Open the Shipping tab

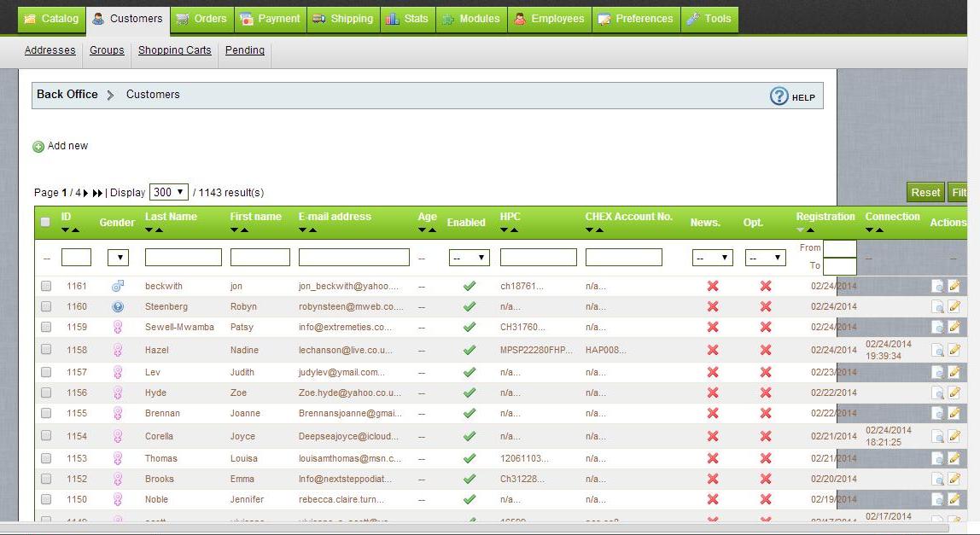pyautogui.click(x=343, y=19)
